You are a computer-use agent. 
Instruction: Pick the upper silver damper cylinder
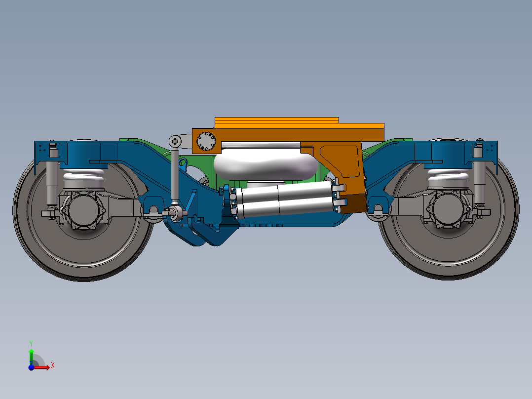tap(283, 192)
